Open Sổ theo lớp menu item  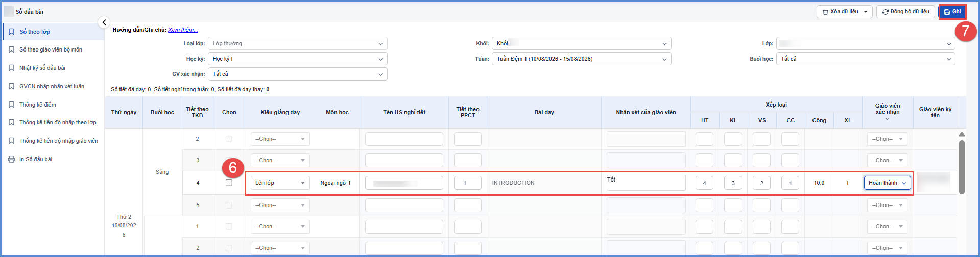(53, 32)
